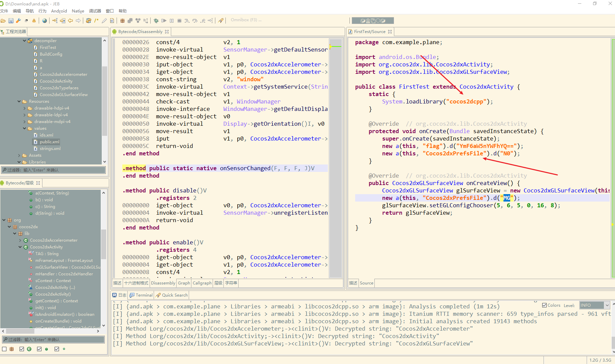The width and height of the screenshot is (615, 364).
Task: Open the 文件 menu
Action: coord(4,11)
